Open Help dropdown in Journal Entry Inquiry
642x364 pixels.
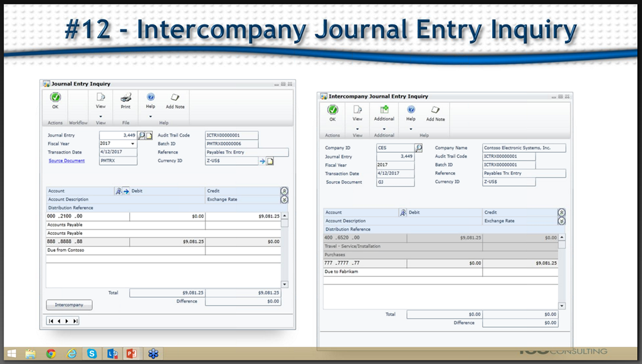(150, 117)
